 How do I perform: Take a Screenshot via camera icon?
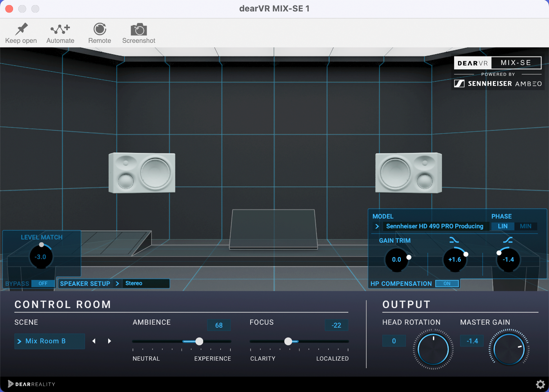tap(138, 29)
